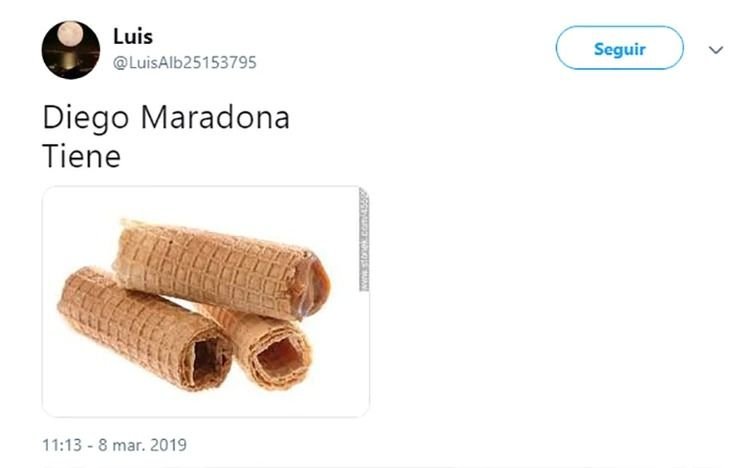
Task: Open the display name Luis
Action: tap(133, 36)
